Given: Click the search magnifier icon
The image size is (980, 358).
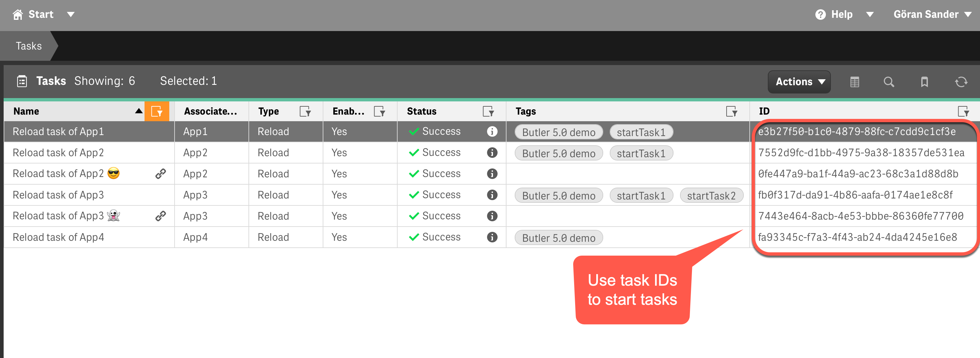Looking at the screenshot, I should [888, 82].
